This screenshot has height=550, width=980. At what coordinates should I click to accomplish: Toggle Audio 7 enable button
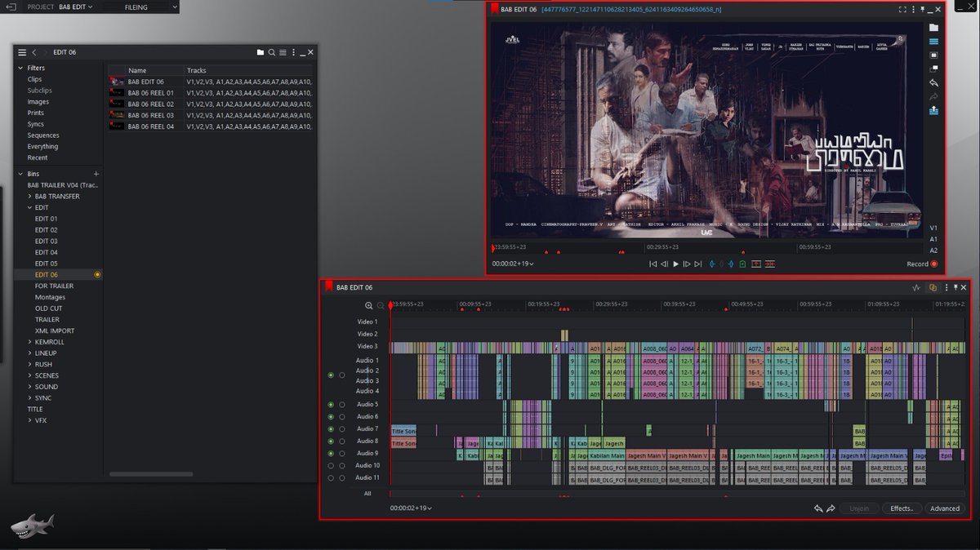coord(331,428)
